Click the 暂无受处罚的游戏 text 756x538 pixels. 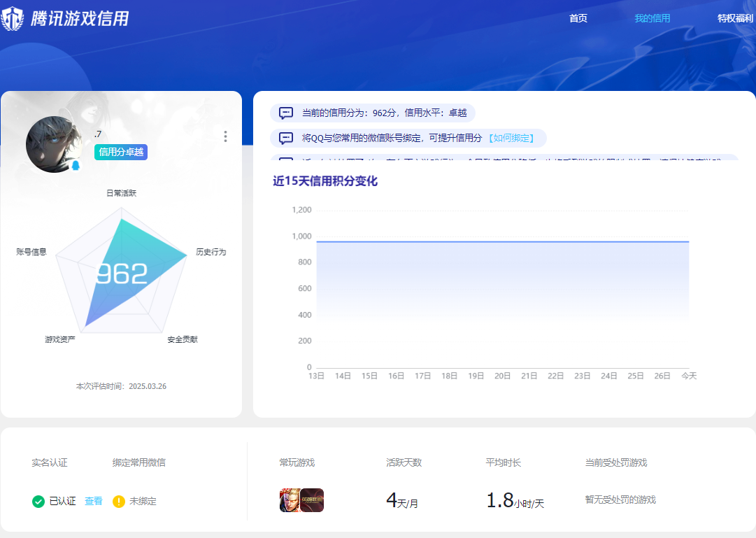(620, 500)
